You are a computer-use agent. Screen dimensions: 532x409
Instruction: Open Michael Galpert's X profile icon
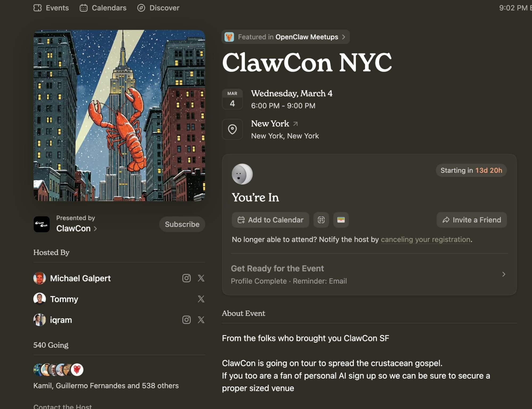pos(201,278)
